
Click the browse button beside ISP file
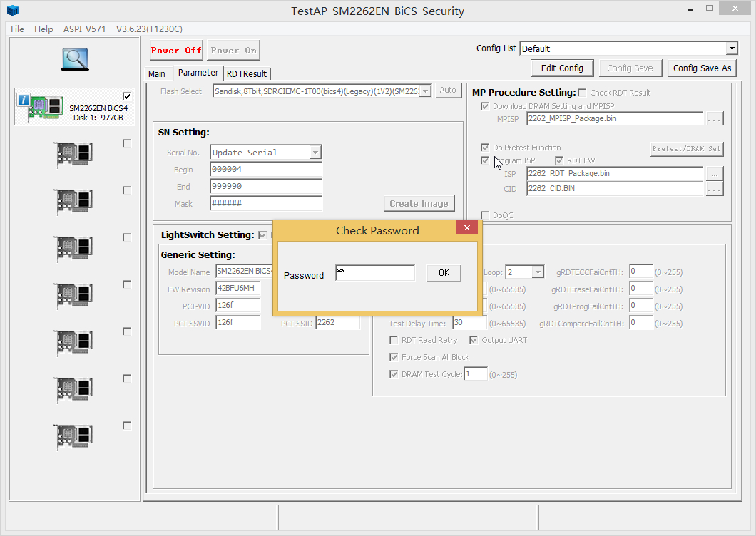click(715, 173)
